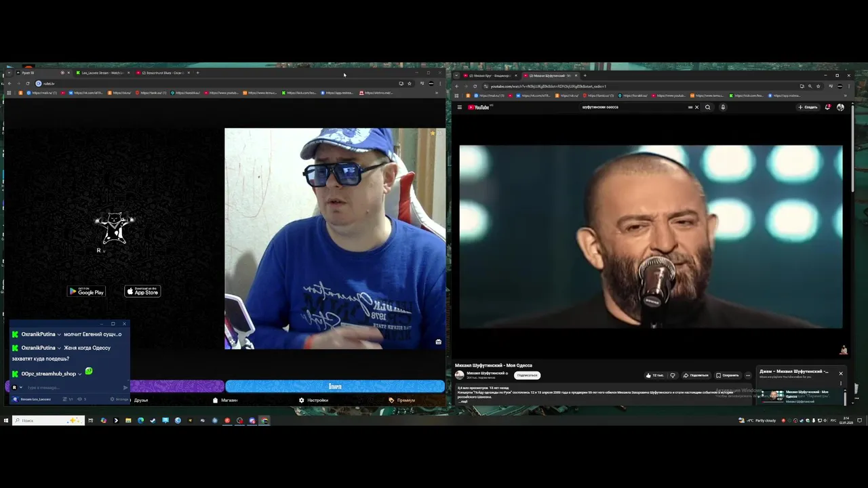Click the purple button next to Старт
This screenshot has height=488, width=868.
[177, 386]
